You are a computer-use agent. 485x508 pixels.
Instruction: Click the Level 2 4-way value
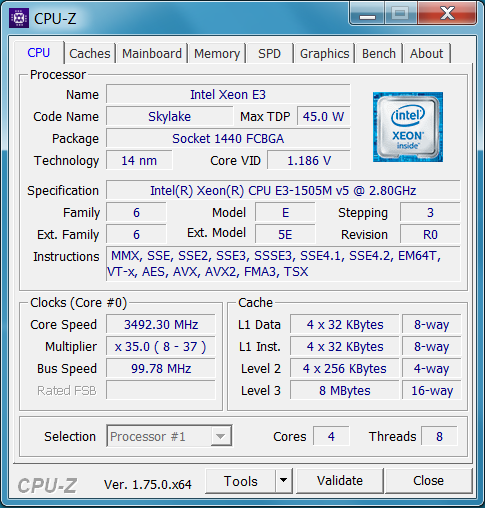click(432, 368)
